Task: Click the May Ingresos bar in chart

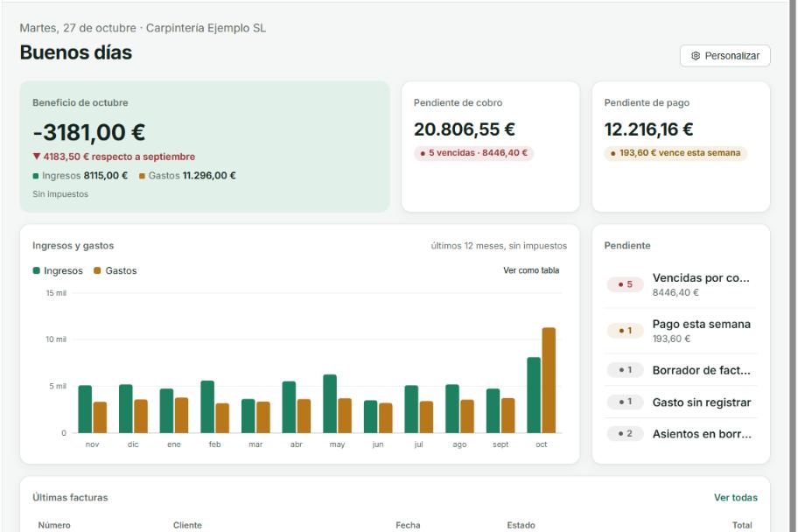Action: click(330, 403)
